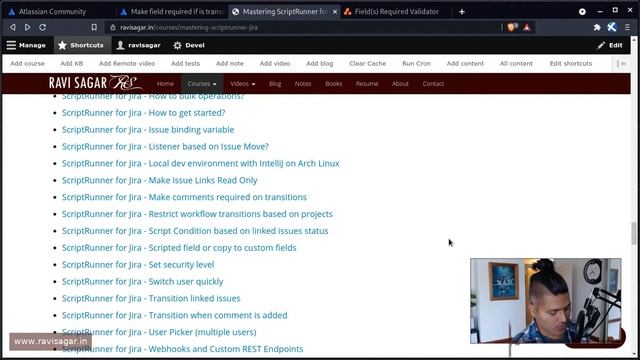
Task: Open the Brave Shields lion icon
Action: [513, 27]
